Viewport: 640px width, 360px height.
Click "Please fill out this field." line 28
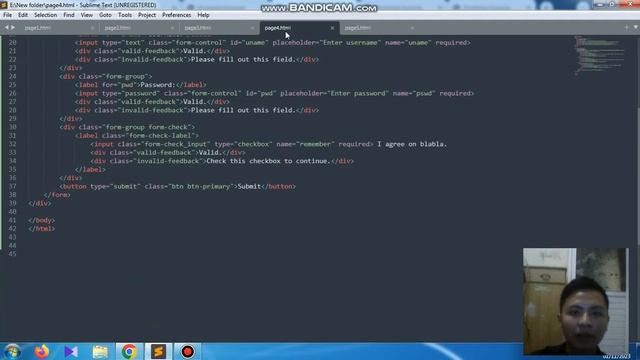click(x=243, y=110)
